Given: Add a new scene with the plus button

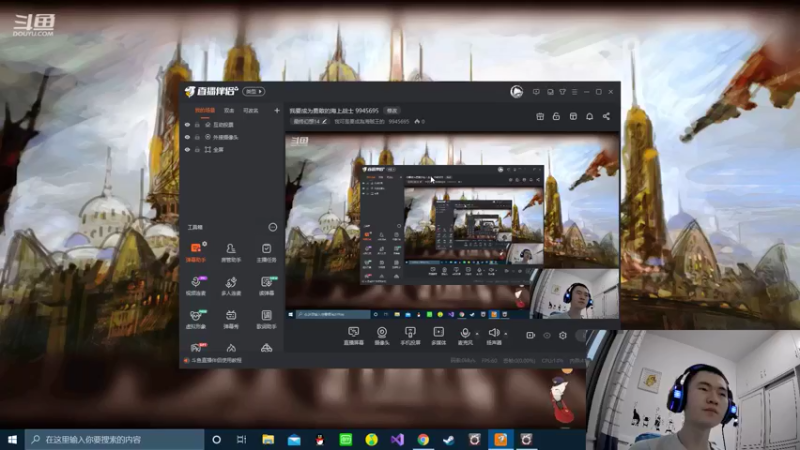Looking at the screenshot, I should click(x=277, y=110).
